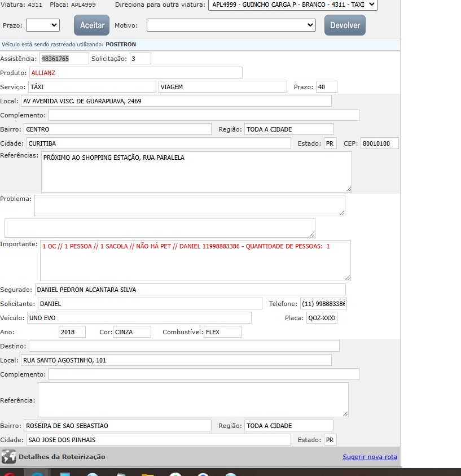This screenshot has width=461, height=476.
Task: Click the Prazo field showing 40
Action: pyautogui.click(x=326, y=87)
